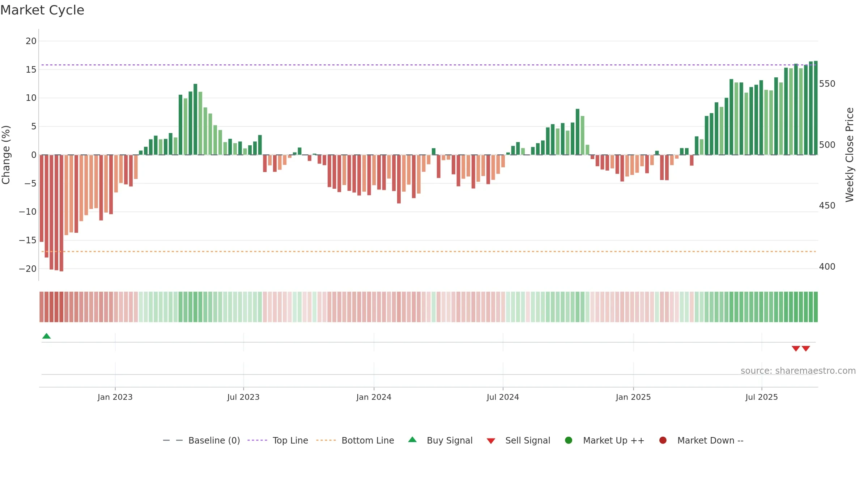Open the source: sharemaestro.com credit

click(798, 371)
